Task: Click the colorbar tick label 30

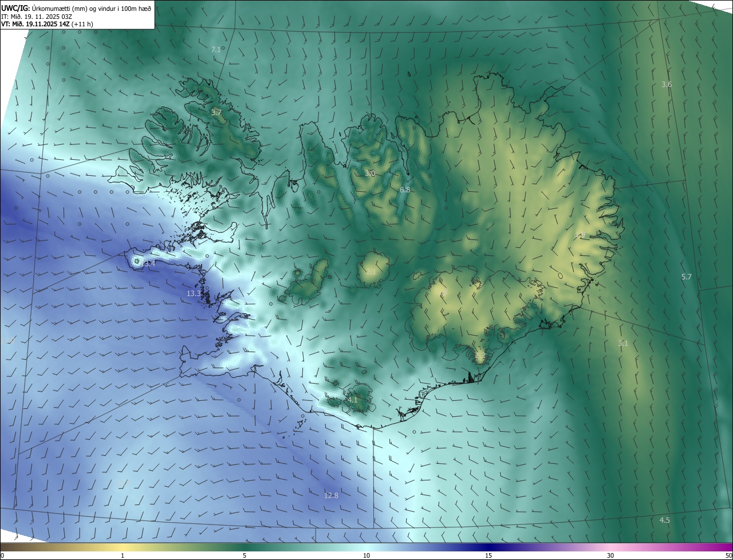Action: coord(610,555)
